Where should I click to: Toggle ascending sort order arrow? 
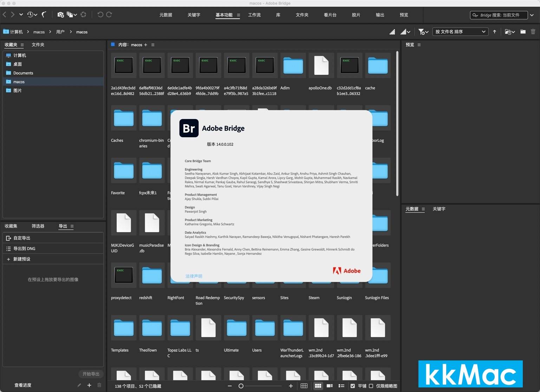(495, 32)
